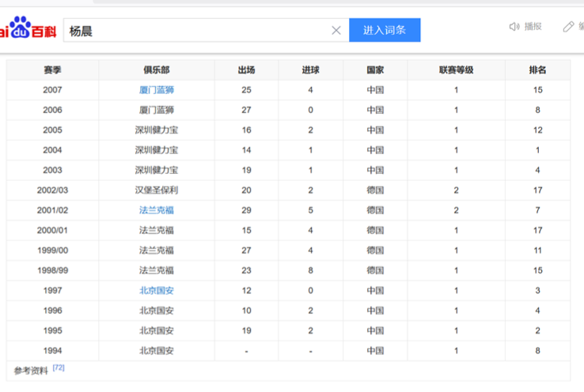Screen dimensions: 584x392
Task: Open the 法兰克福 link in the 2001/02 row
Action: coord(157,210)
